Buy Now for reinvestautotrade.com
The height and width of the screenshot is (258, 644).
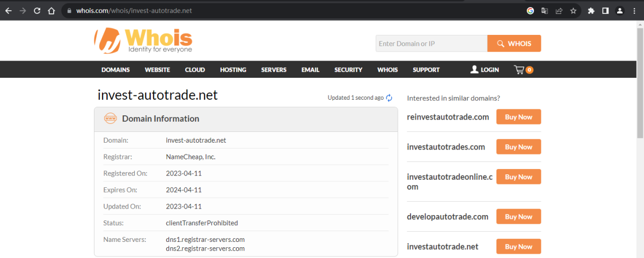pyautogui.click(x=518, y=117)
